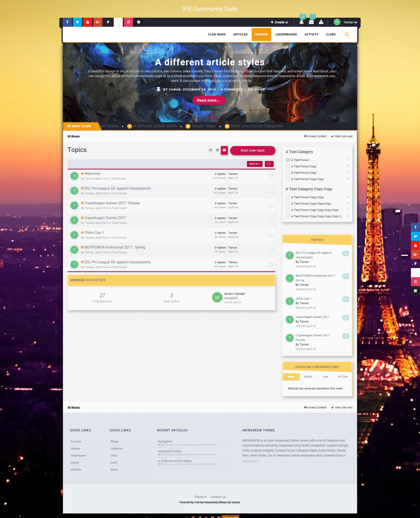Check the A Test Forum Copy Copy Copy filter
Viewport: 420px width, 518px height.
coord(288,204)
